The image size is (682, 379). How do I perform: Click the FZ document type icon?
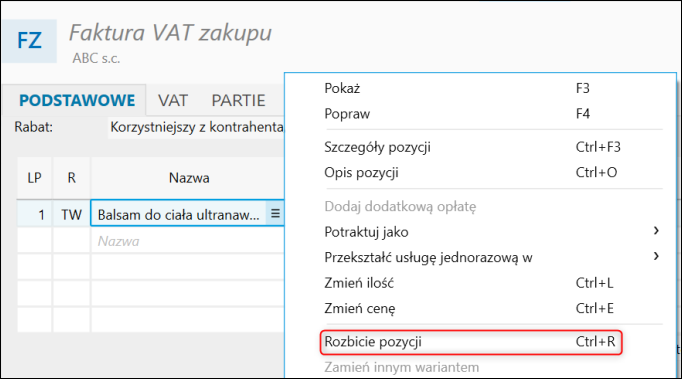tap(29, 41)
